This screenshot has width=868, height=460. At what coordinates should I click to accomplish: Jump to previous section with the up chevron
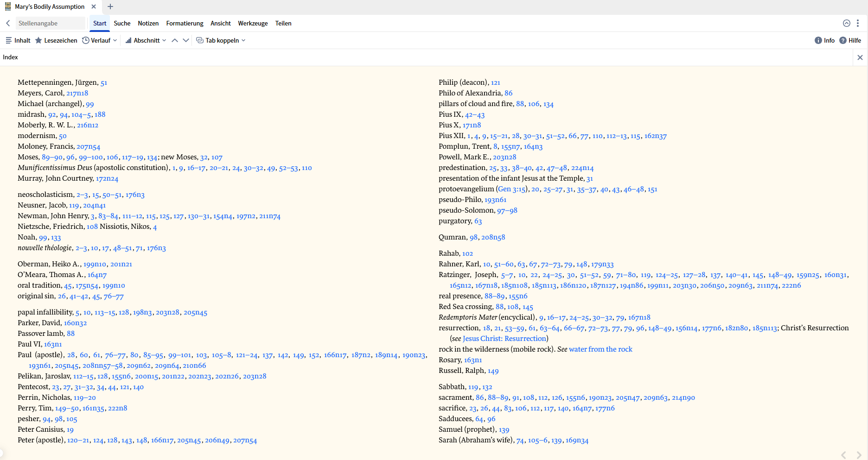[x=175, y=40]
